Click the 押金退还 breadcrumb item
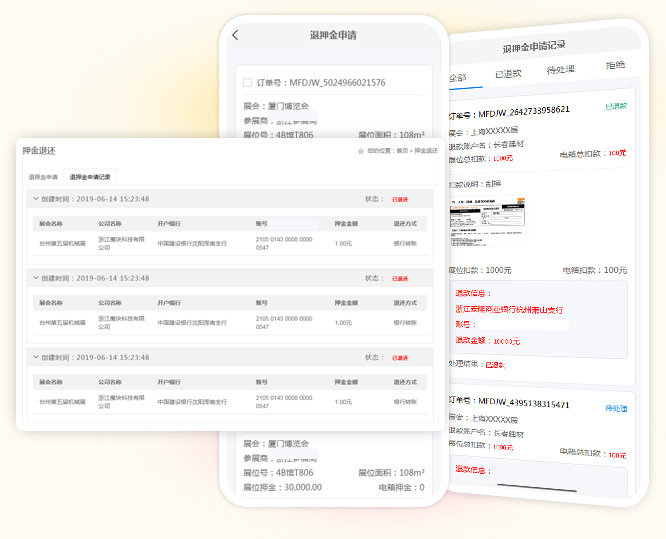This screenshot has height=539, width=666. [426, 150]
